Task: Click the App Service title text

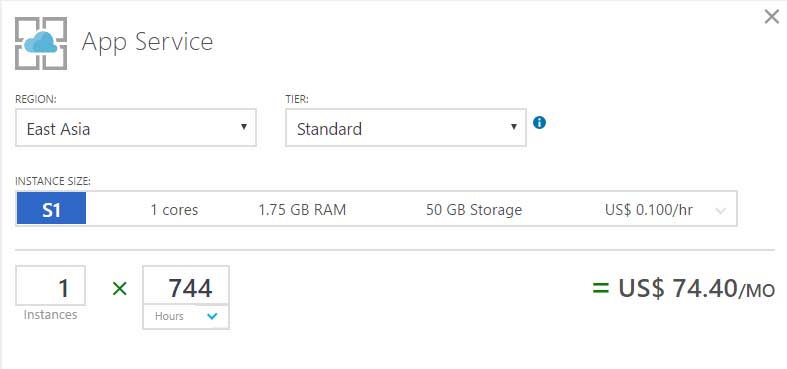Action: coord(147,42)
